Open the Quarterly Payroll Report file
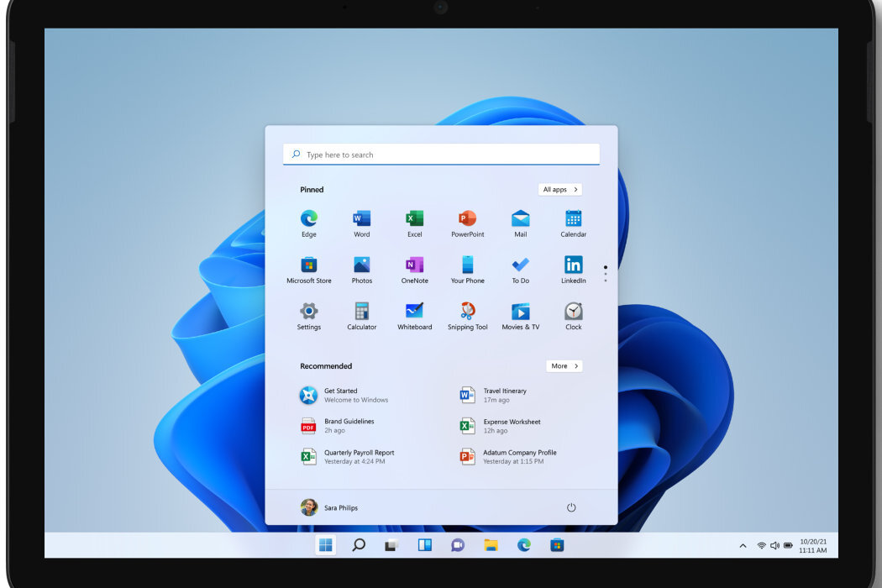 [358, 456]
